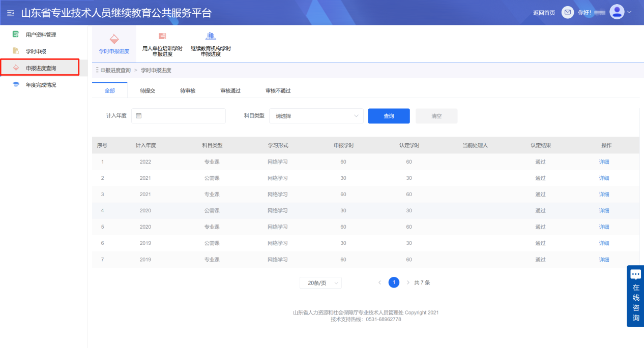Open the message envelope icon

[567, 12]
